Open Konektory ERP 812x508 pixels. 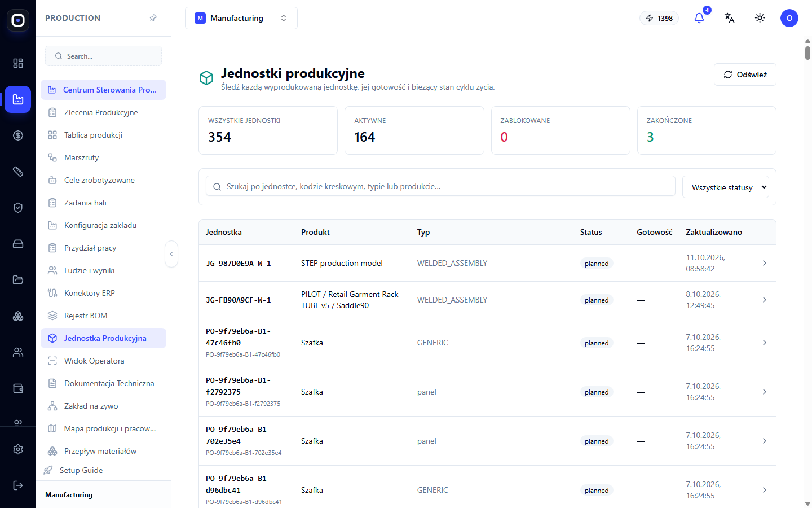click(x=103, y=293)
